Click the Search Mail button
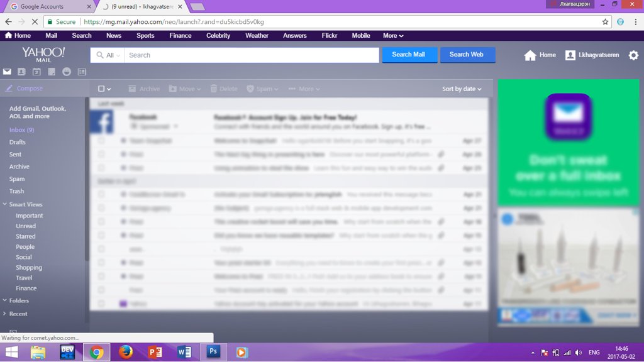 pos(408,55)
